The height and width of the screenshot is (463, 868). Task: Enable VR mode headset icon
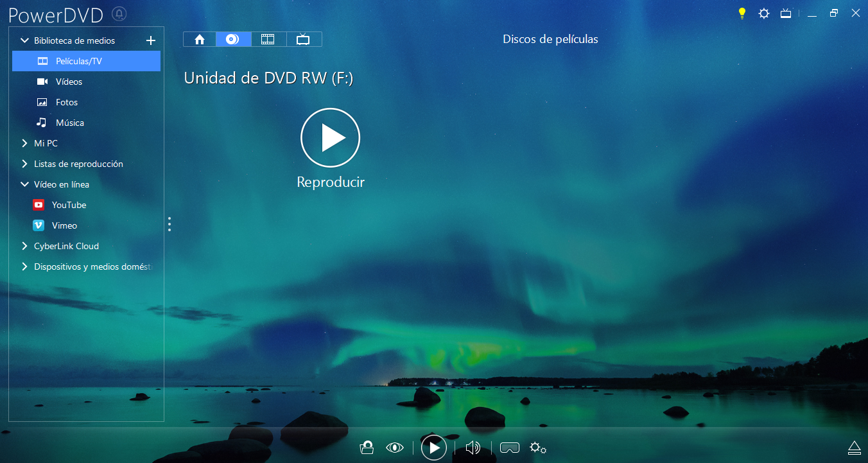click(x=510, y=448)
